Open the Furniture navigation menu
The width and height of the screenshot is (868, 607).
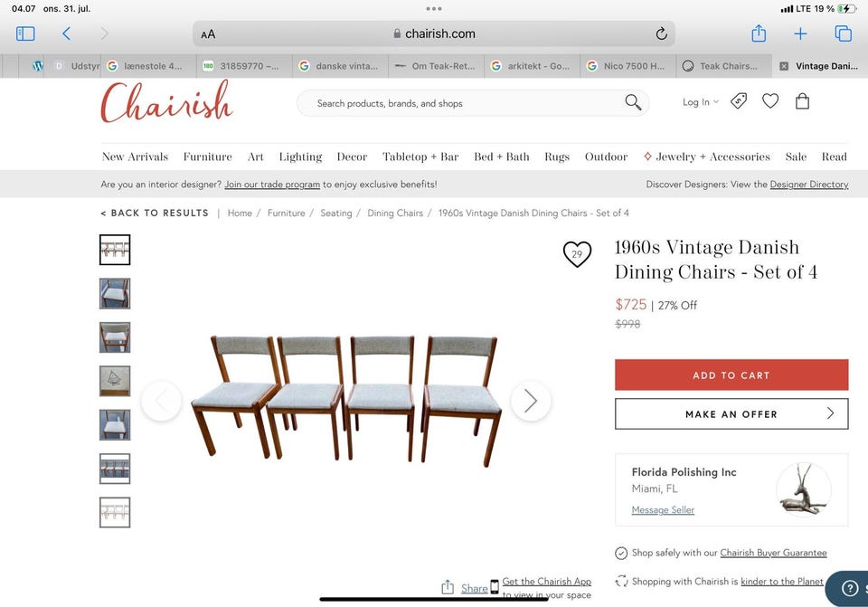click(208, 156)
